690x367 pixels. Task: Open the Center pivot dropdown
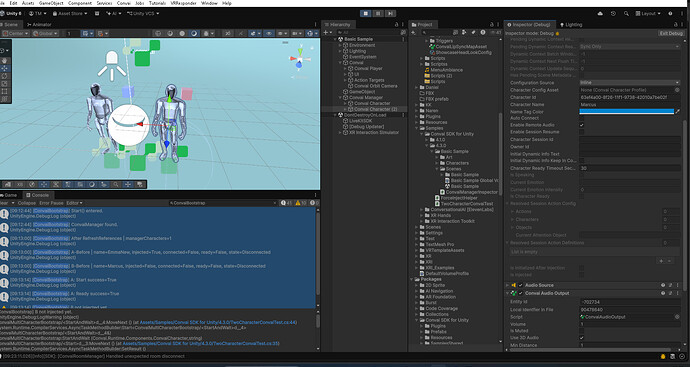16,33
